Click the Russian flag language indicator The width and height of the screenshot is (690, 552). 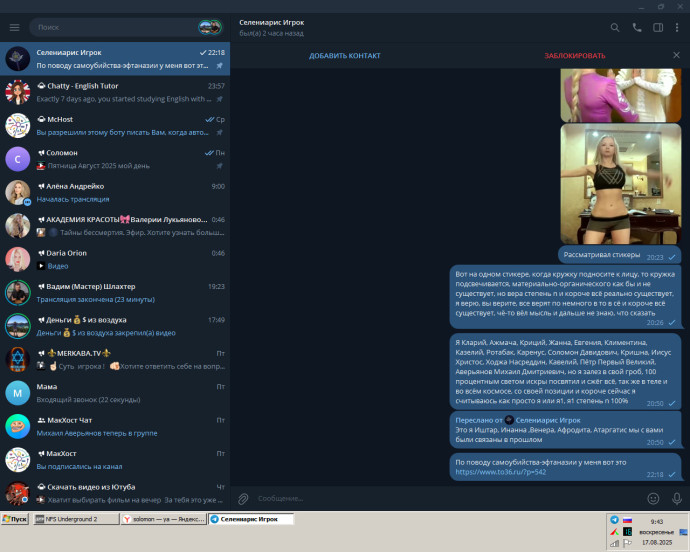(627, 520)
